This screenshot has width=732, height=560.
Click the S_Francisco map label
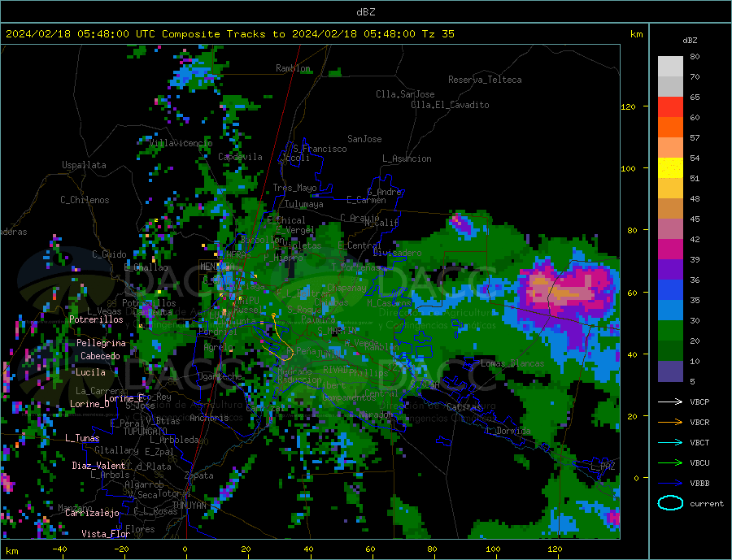[320, 149]
